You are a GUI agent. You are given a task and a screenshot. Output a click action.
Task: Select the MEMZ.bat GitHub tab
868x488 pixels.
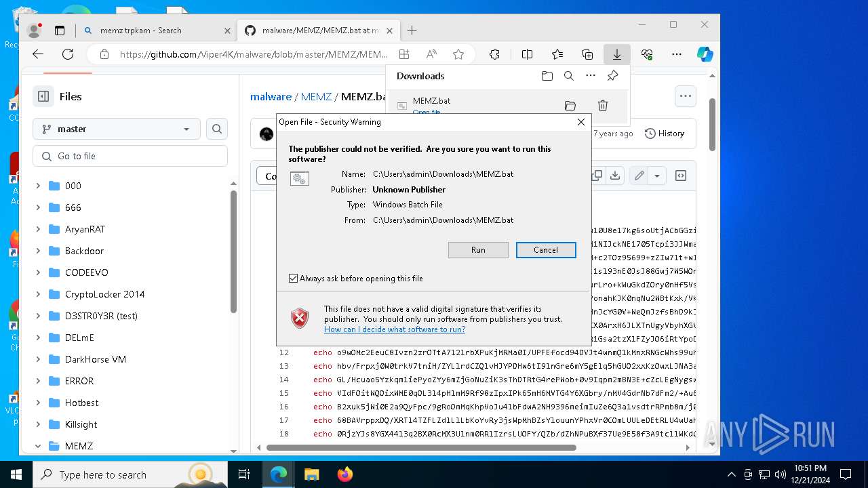[x=318, y=30]
